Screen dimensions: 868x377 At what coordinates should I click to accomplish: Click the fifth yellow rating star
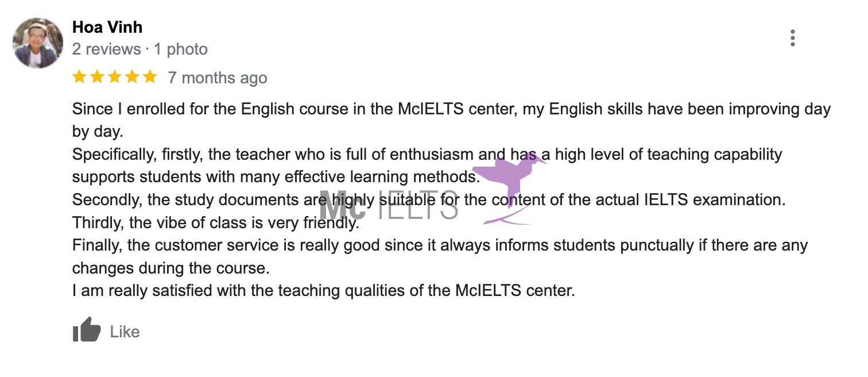150,77
